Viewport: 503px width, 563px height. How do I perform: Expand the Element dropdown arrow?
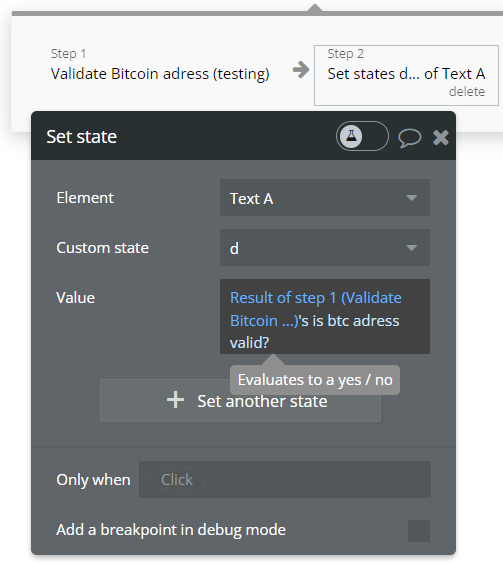(x=411, y=198)
